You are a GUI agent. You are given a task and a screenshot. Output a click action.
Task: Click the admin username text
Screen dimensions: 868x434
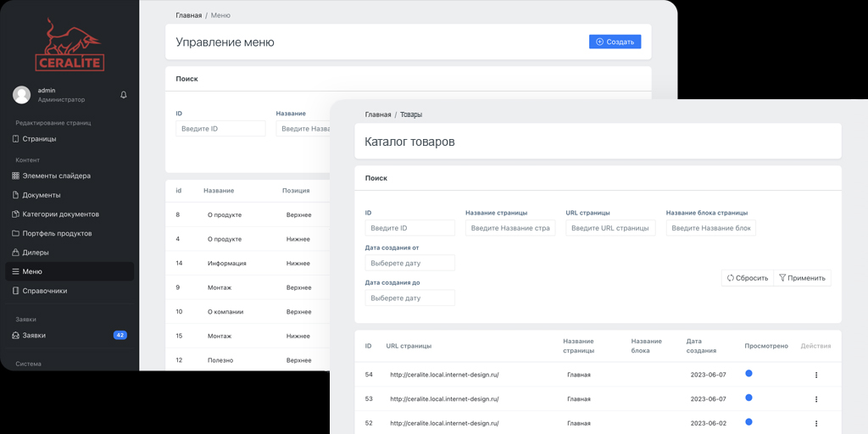pyautogui.click(x=47, y=90)
